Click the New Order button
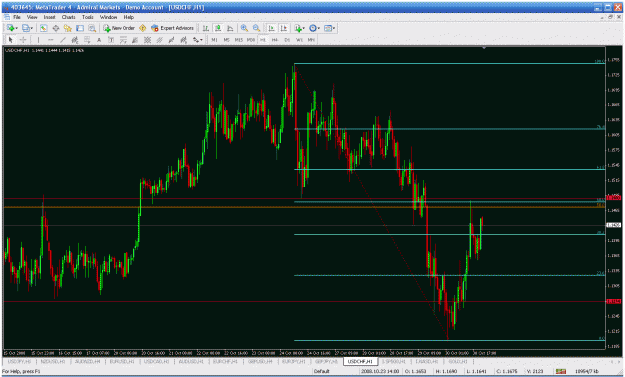Screen dimensions: 625x377 119,28
